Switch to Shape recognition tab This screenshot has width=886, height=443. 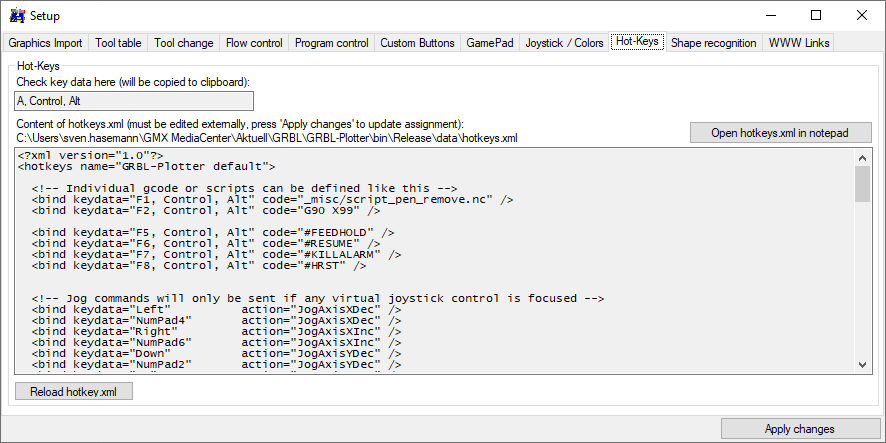pyautogui.click(x=713, y=43)
